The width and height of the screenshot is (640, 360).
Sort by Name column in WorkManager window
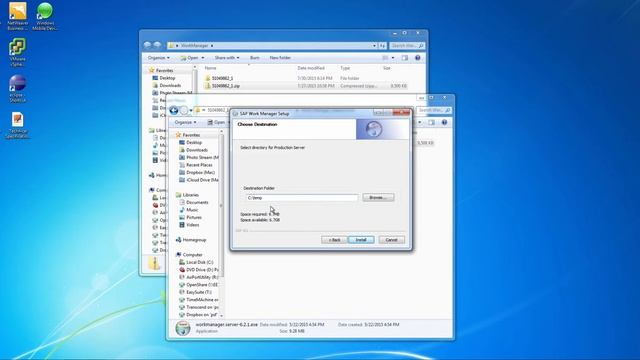(x=210, y=68)
